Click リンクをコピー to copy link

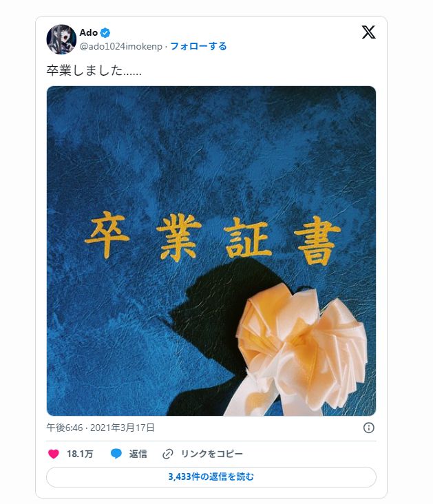212,454
